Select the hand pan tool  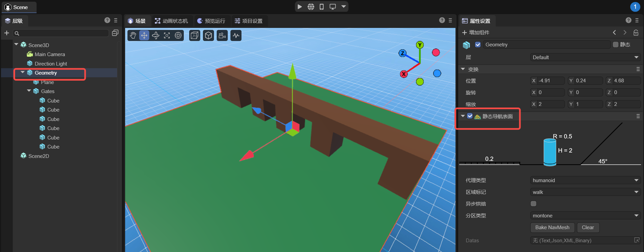click(x=133, y=36)
